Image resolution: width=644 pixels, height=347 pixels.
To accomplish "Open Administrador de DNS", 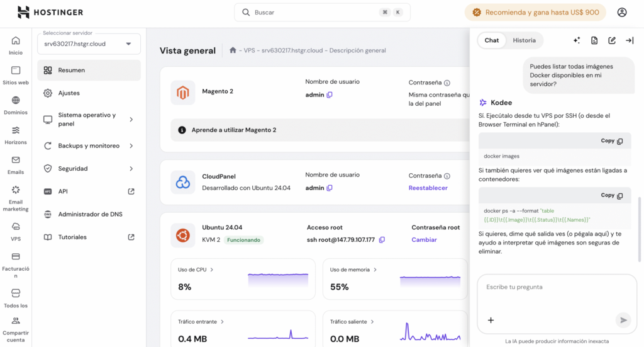I will point(89,214).
